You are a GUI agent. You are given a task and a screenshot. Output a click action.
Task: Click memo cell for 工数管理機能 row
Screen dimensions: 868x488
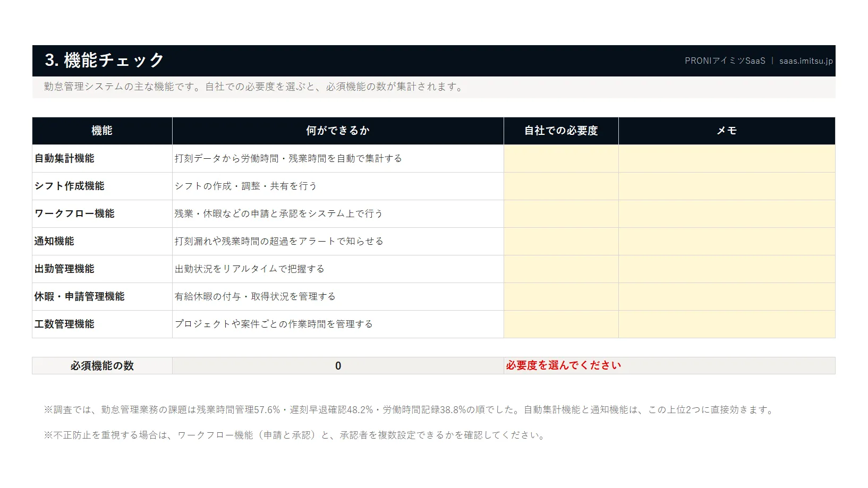click(x=727, y=324)
